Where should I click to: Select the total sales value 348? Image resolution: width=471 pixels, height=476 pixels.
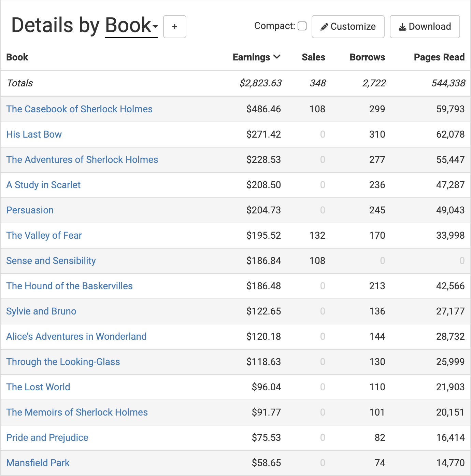point(318,83)
